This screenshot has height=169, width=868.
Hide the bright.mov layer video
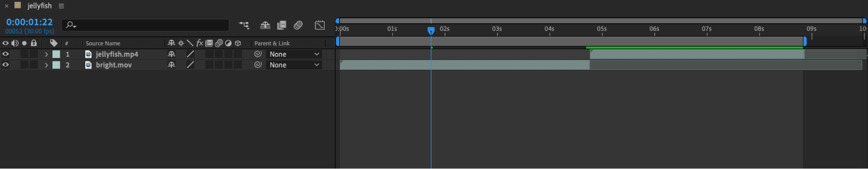pos(5,65)
